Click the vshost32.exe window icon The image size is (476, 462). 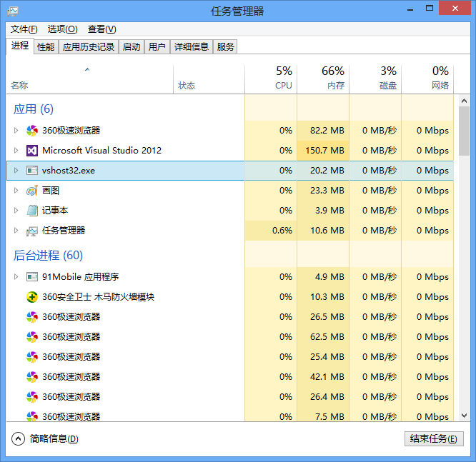coord(32,171)
